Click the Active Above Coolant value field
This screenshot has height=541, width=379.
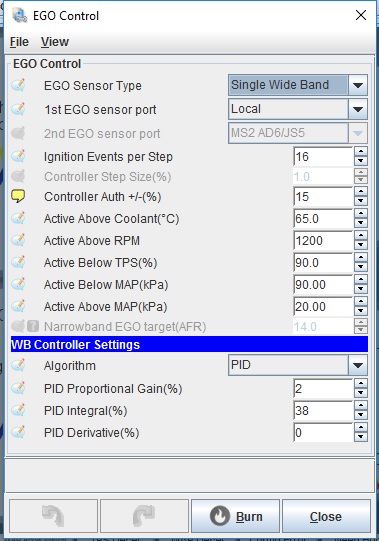click(323, 218)
